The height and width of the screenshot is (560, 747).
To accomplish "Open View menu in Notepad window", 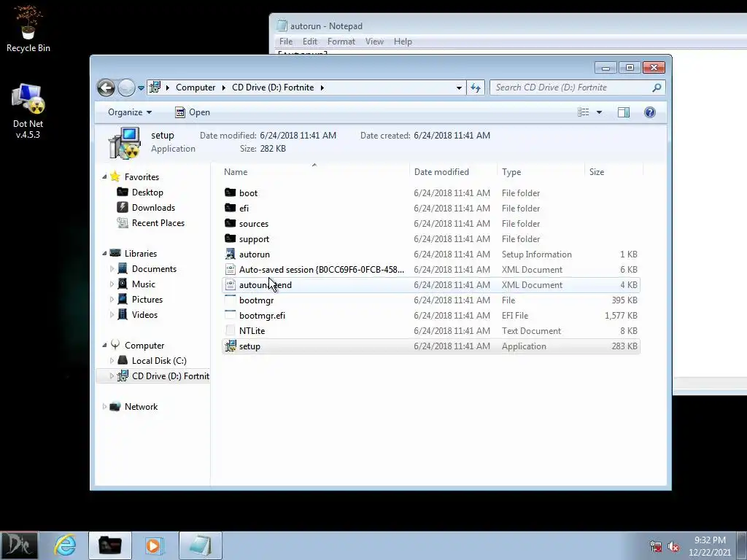I will click(x=374, y=42).
